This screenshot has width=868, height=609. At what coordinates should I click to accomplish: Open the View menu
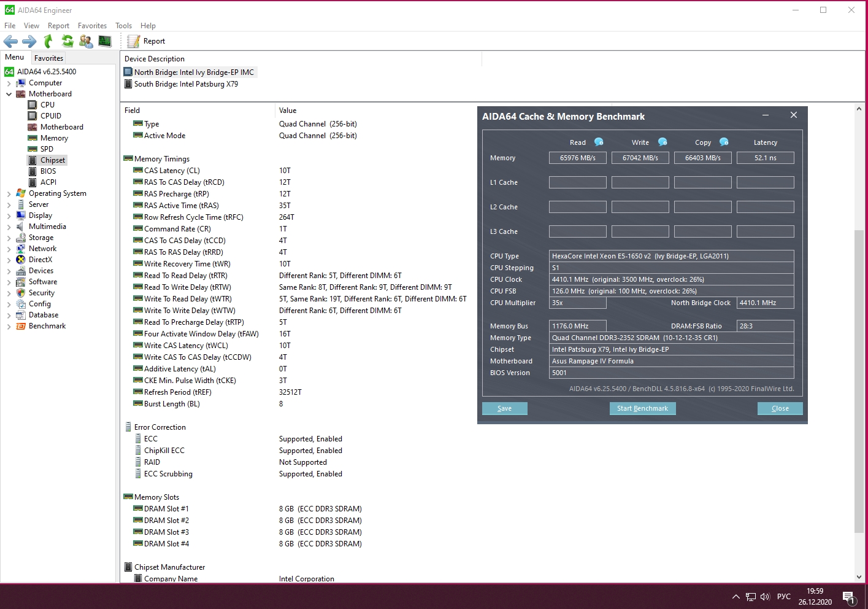[31, 26]
